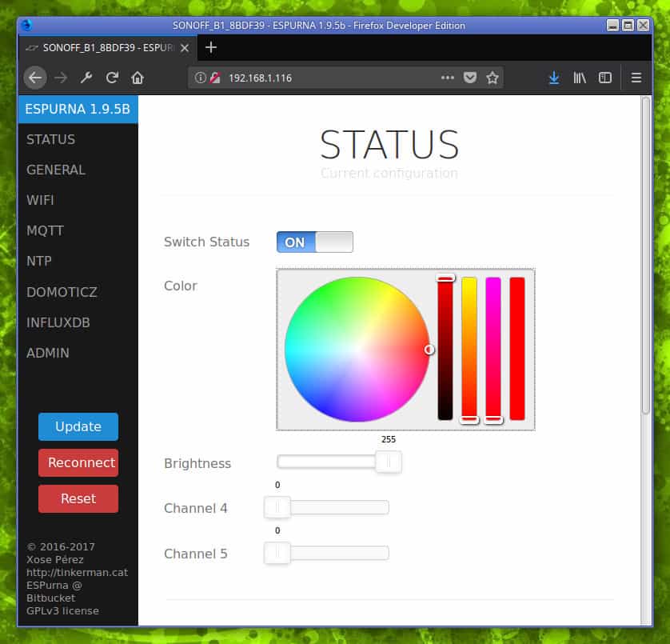Maximize the Firefox window

(x=628, y=26)
